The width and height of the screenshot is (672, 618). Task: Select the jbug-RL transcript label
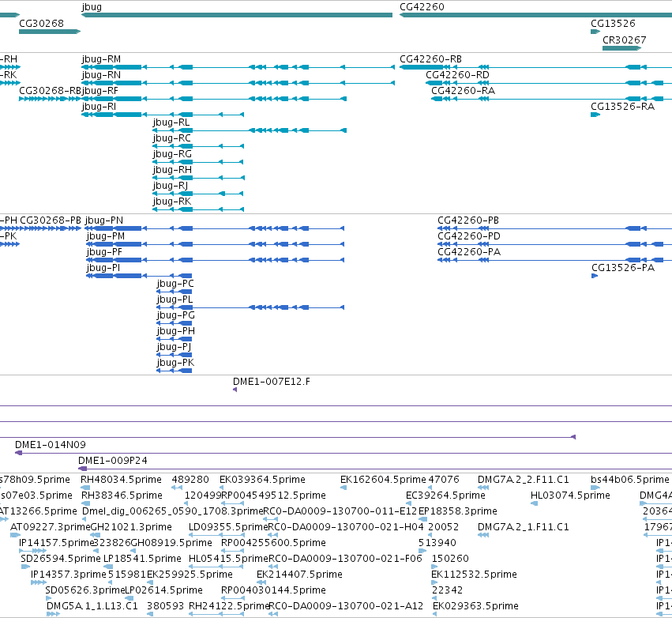(171, 122)
